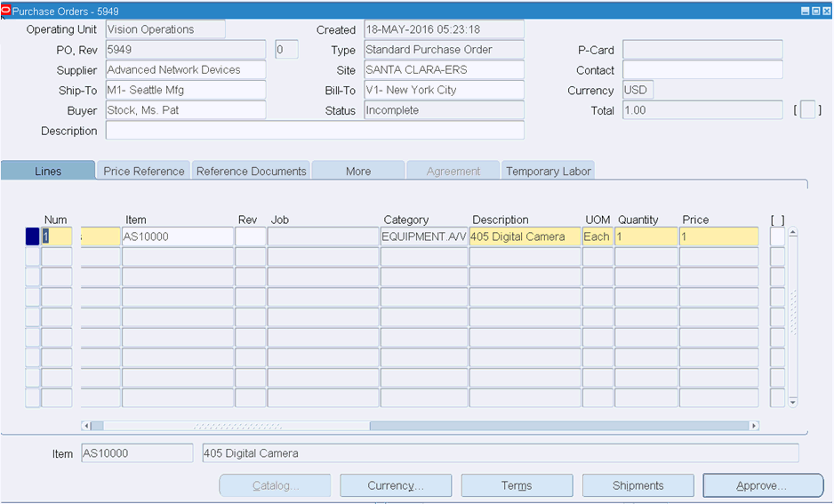Click the bottom item description 405 Digital Camera
The width and height of the screenshot is (834, 504).
click(501, 453)
